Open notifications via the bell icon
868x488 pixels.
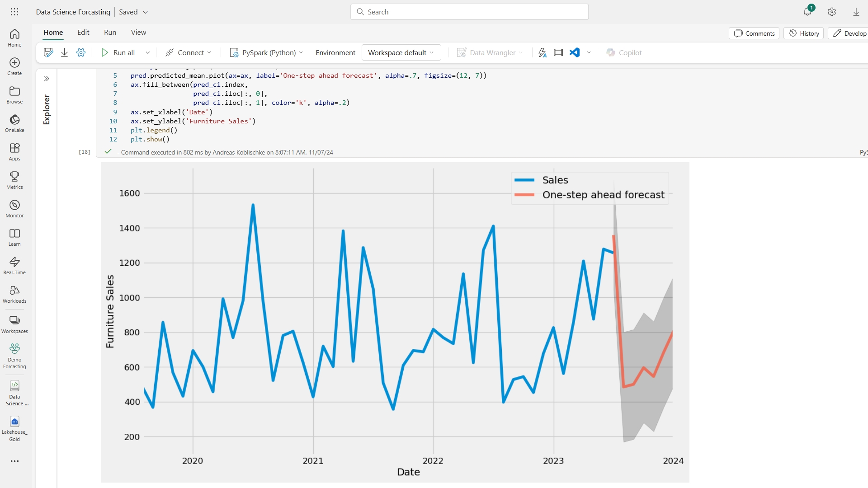(x=807, y=12)
